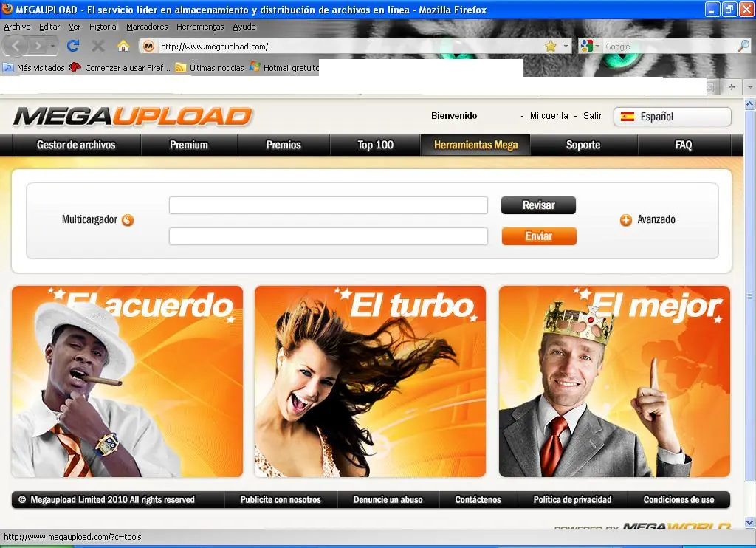Click the Google search engine icon

[586, 47]
